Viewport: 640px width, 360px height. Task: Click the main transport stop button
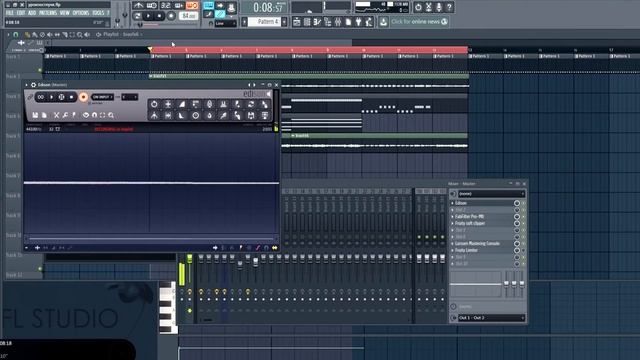coord(159,16)
